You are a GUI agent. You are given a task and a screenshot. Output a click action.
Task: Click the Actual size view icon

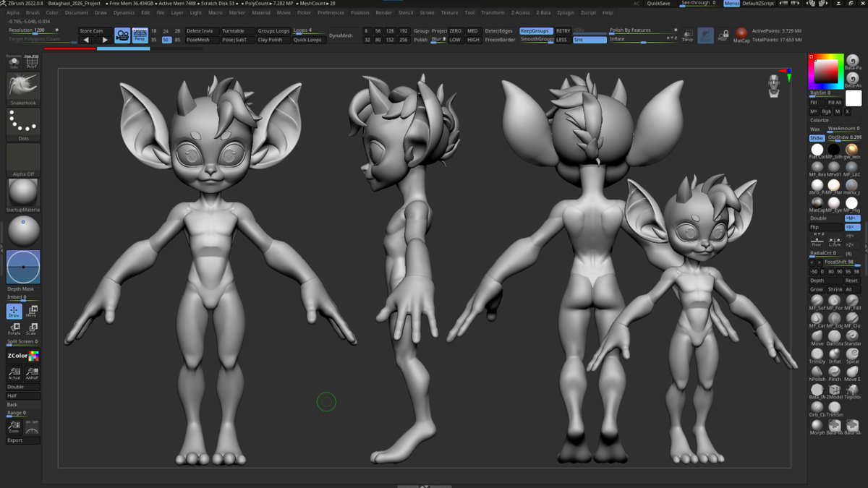(x=14, y=373)
